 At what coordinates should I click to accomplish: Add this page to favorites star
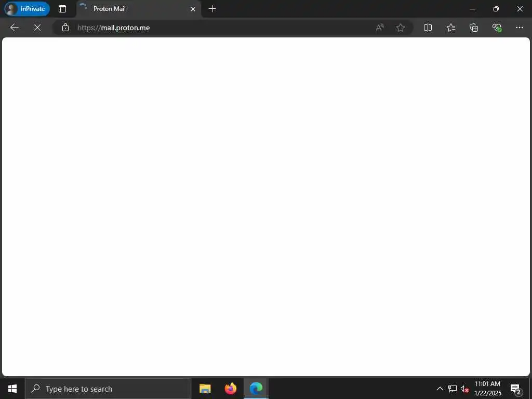401,28
